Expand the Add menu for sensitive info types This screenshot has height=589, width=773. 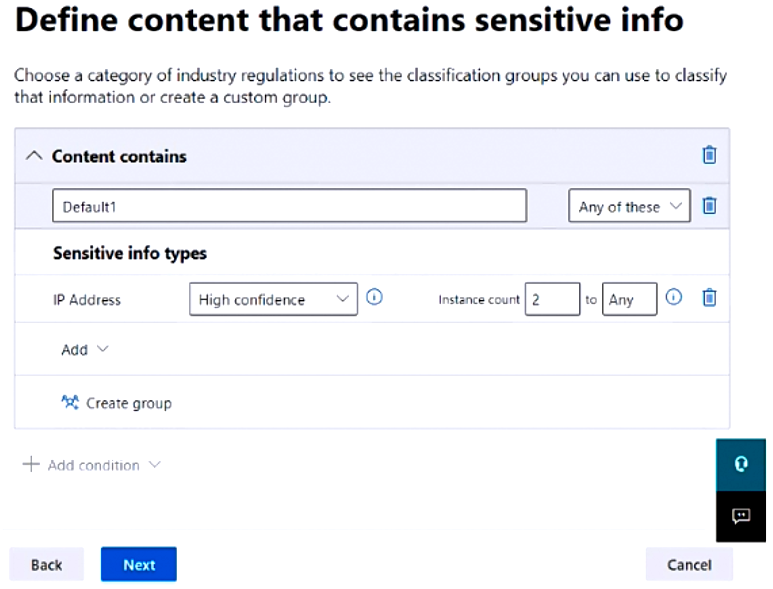click(x=85, y=350)
